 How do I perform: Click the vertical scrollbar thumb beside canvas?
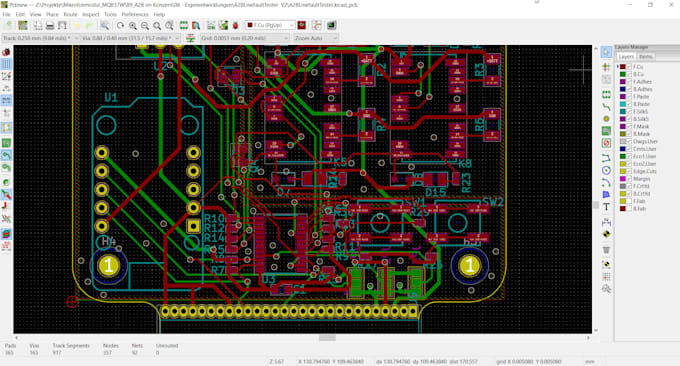tap(596, 205)
